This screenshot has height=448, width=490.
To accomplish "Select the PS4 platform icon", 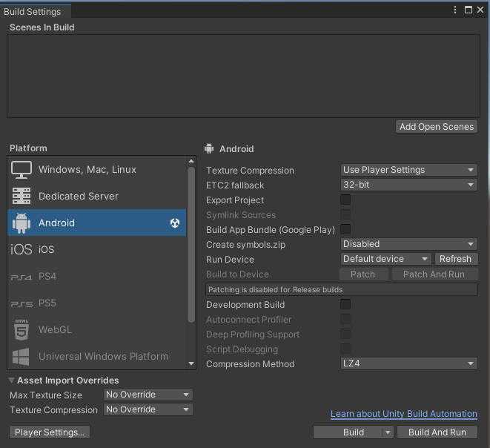I will (x=21, y=277).
